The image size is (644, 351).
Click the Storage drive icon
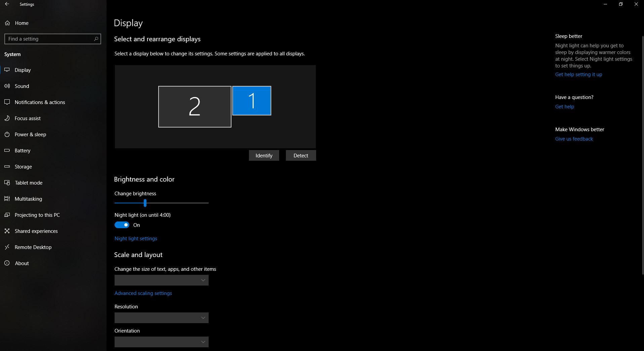pyautogui.click(x=7, y=166)
